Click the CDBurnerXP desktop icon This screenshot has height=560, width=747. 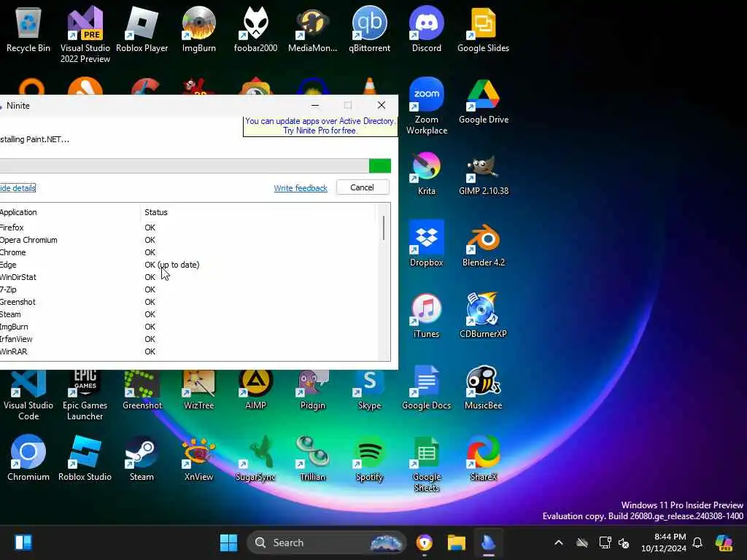click(483, 315)
